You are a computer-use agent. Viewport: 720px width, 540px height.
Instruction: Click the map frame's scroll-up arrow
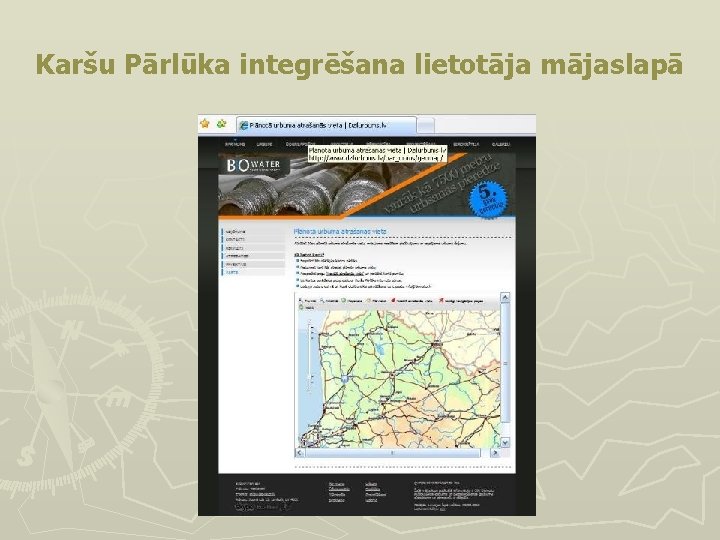point(505,298)
